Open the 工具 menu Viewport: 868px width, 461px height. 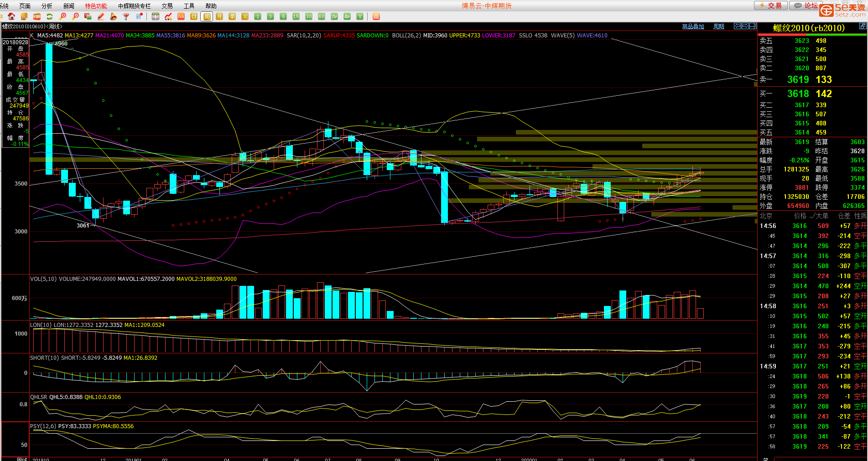point(189,6)
